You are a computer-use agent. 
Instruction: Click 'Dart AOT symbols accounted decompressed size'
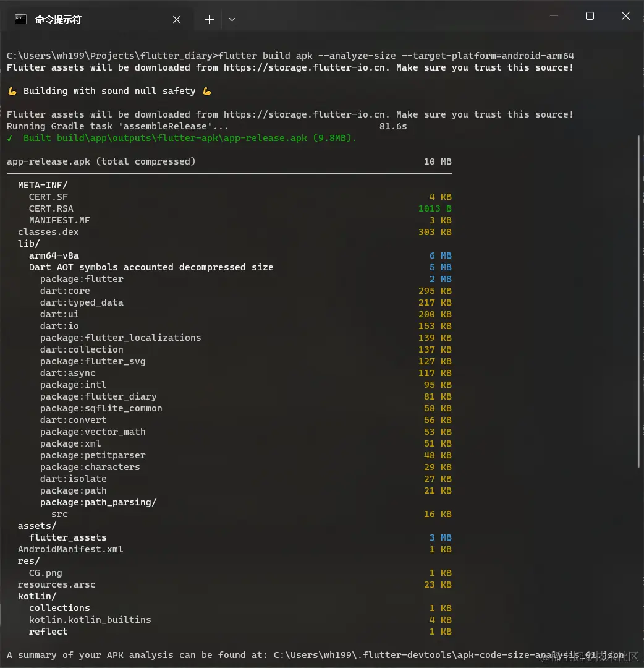coord(151,267)
